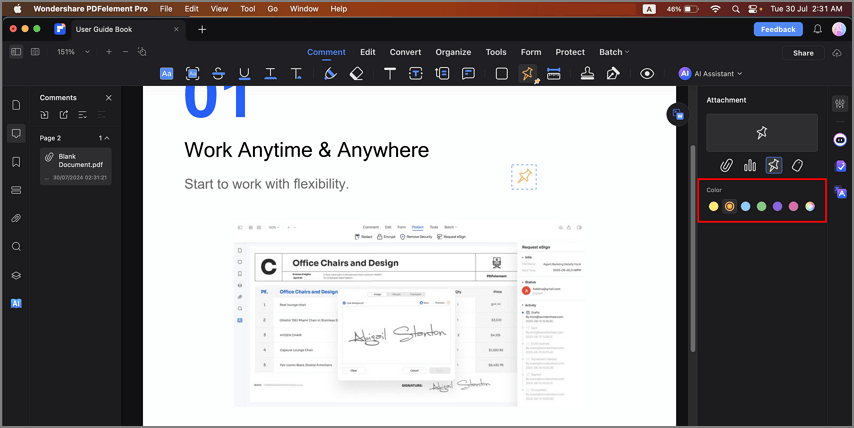Open the Search sidebar panel
The width and height of the screenshot is (854, 428).
coord(16,247)
